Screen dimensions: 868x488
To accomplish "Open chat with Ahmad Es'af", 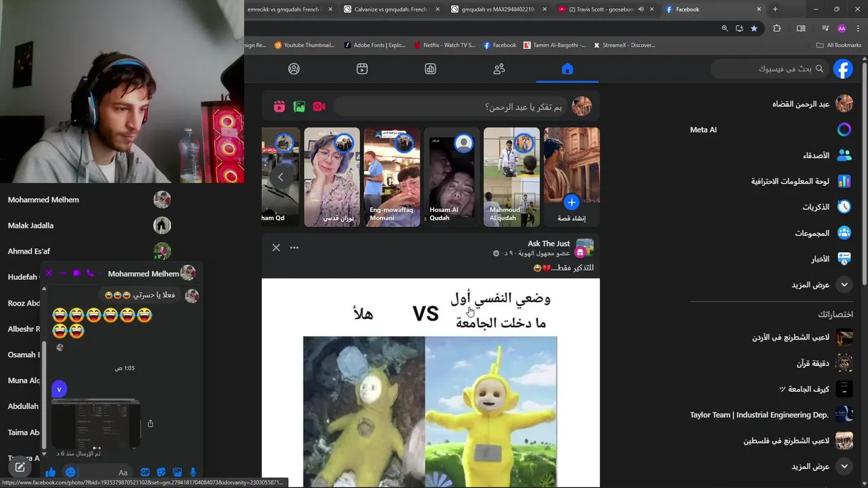I will 88,251.
